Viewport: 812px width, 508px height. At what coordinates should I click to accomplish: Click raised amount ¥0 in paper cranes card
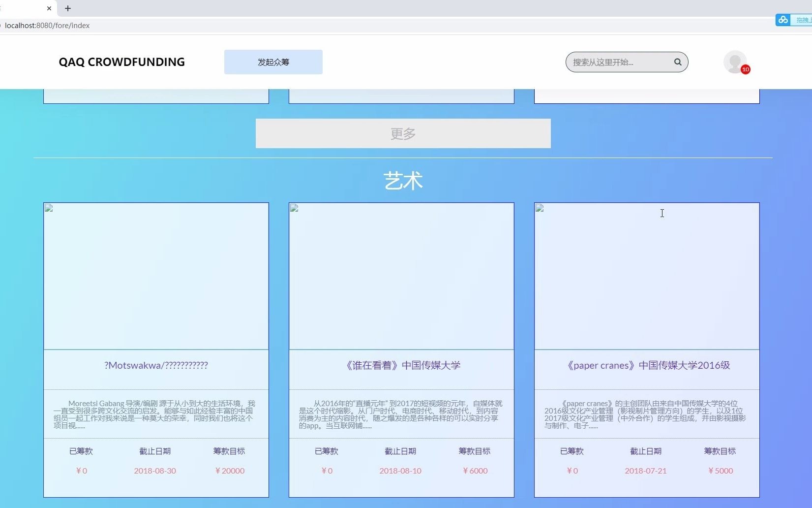pos(572,471)
